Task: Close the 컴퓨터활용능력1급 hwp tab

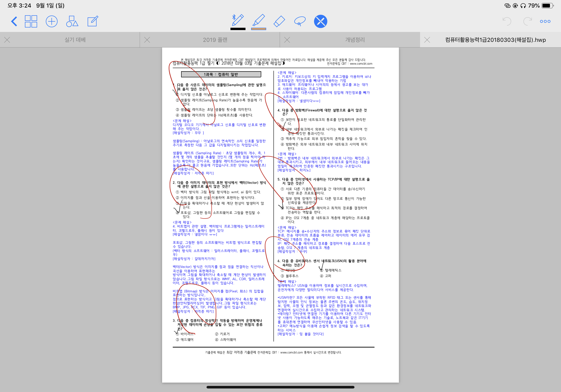Action: tap(427, 40)
